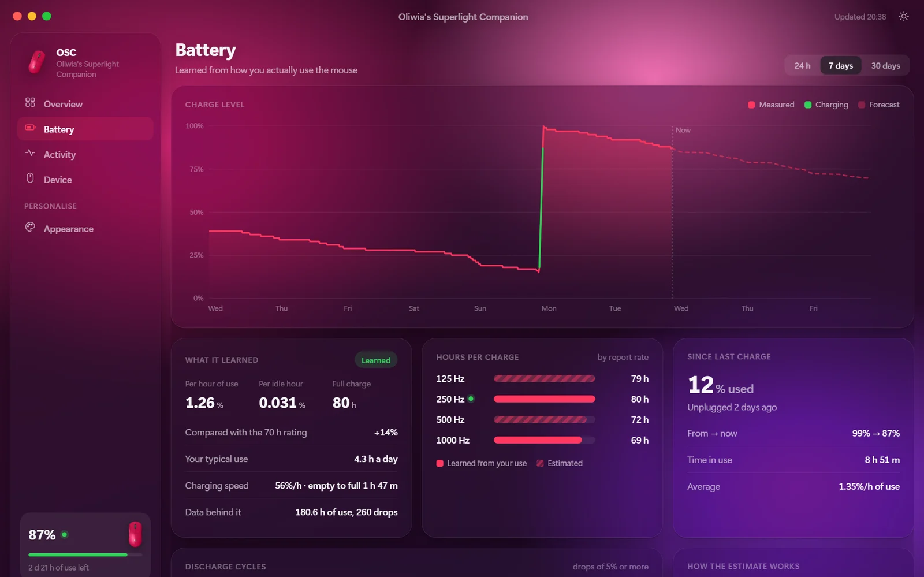Toggle the Measured series in chart legend
The width and height of the screenshot is (924, 577).
tap(771, 105)
